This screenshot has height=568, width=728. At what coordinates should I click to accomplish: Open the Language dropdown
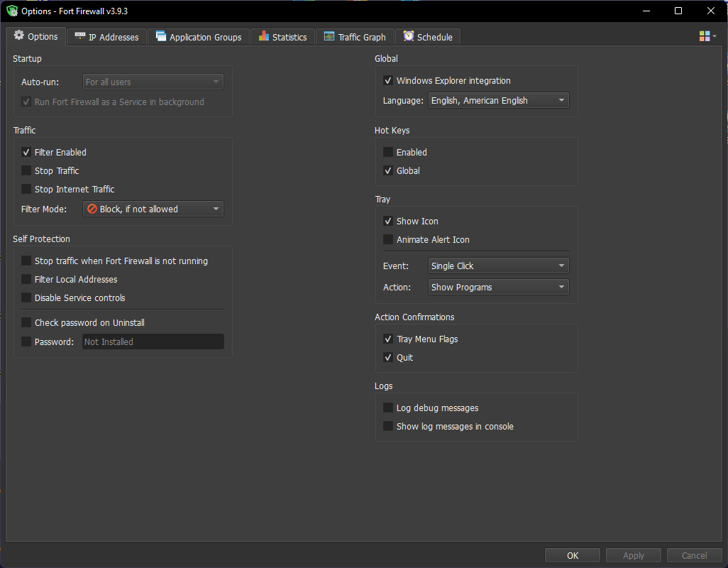(x=499, y=100)
